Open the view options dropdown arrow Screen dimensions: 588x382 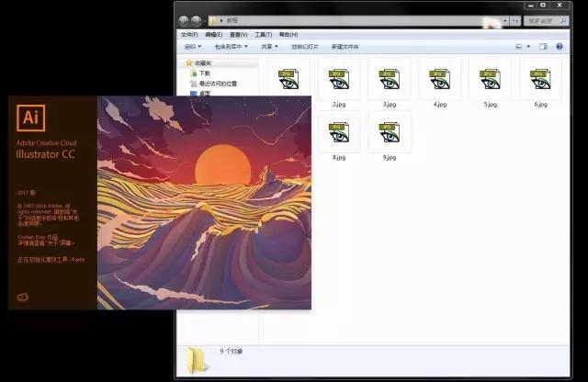click(x=528, y=47)
